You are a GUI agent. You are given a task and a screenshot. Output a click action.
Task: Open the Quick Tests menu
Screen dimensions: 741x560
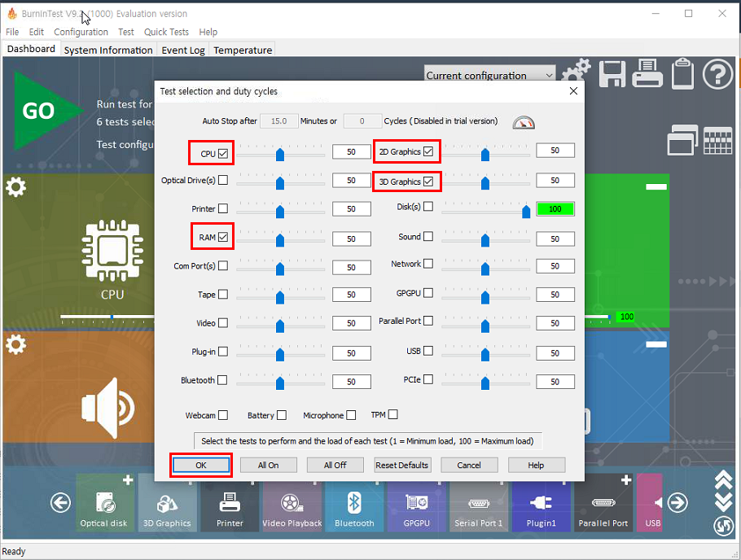tap(166, 32)
